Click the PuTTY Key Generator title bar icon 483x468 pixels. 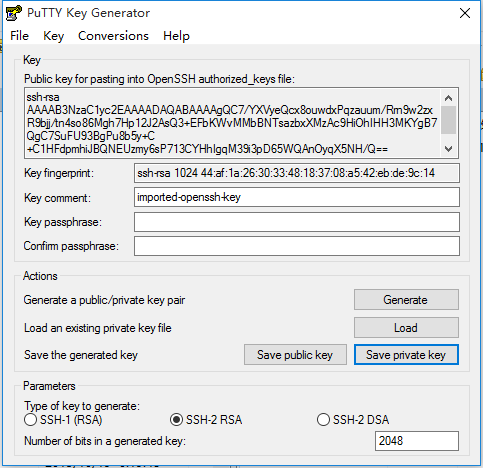pyautogui.click(x=14, y=13)
